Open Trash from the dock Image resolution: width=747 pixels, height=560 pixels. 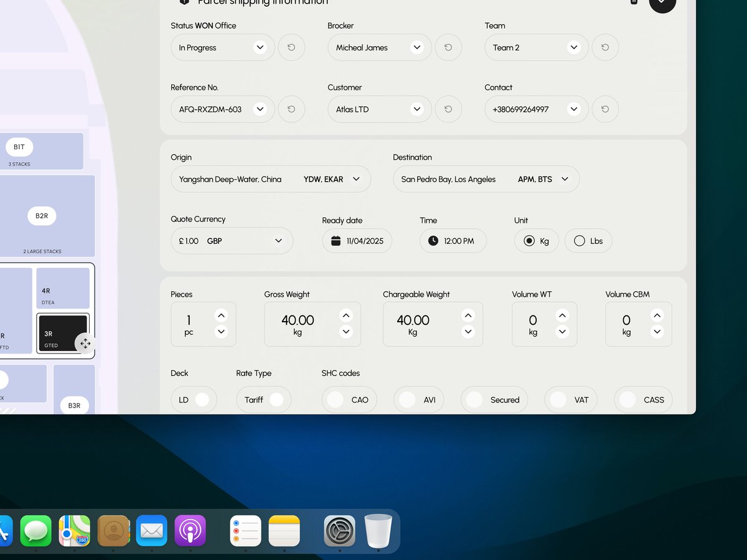click(378, 531)
